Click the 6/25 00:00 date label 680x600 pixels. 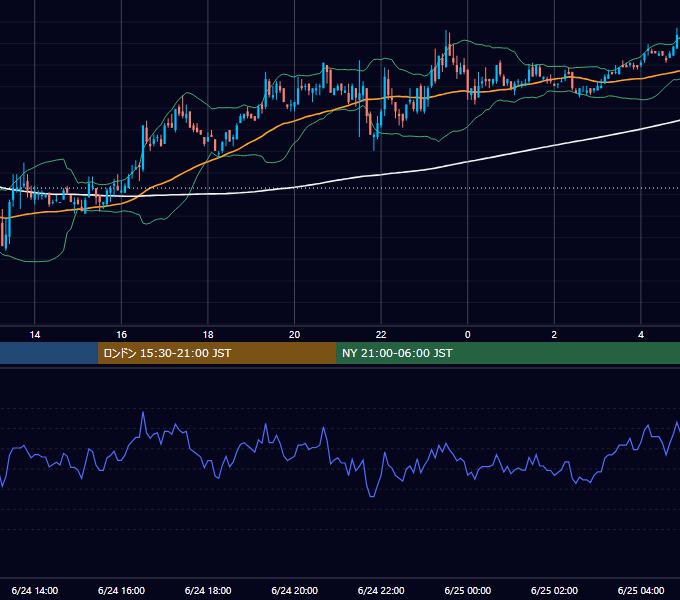point(468,590)
